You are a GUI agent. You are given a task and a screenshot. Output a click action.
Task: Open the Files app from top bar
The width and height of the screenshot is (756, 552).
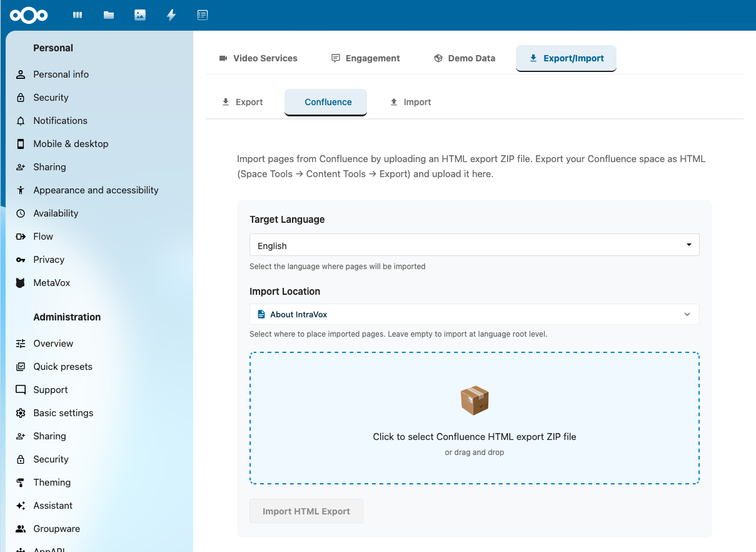click(x=108, y=14)
